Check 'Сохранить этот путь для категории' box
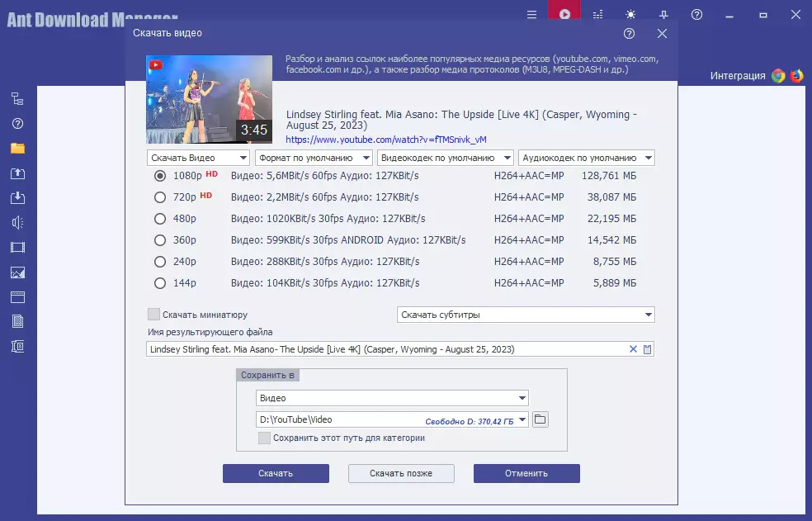The height and width of the screenshot is (521, 812). tap(264, 438)
